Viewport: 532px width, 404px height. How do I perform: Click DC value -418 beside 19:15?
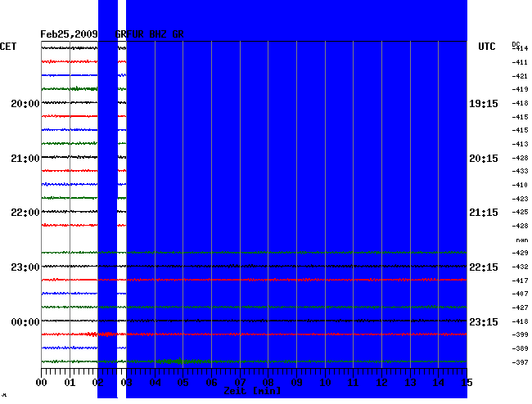(520, 103)
